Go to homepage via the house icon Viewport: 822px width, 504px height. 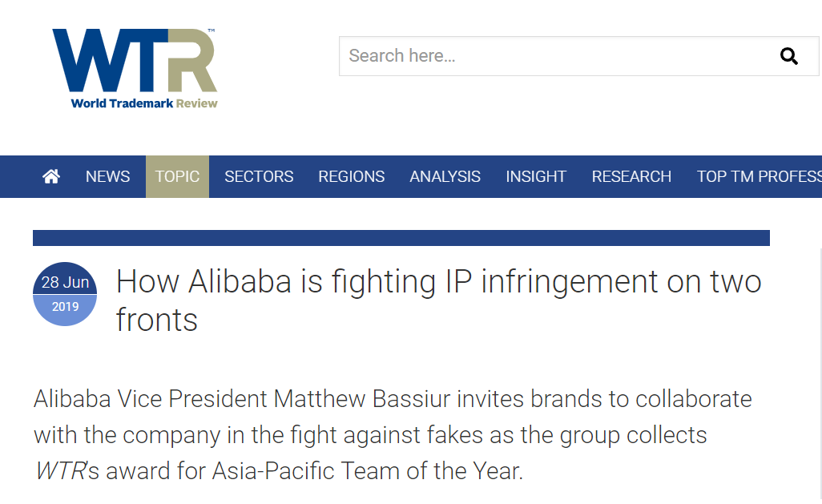click(51, 176)
